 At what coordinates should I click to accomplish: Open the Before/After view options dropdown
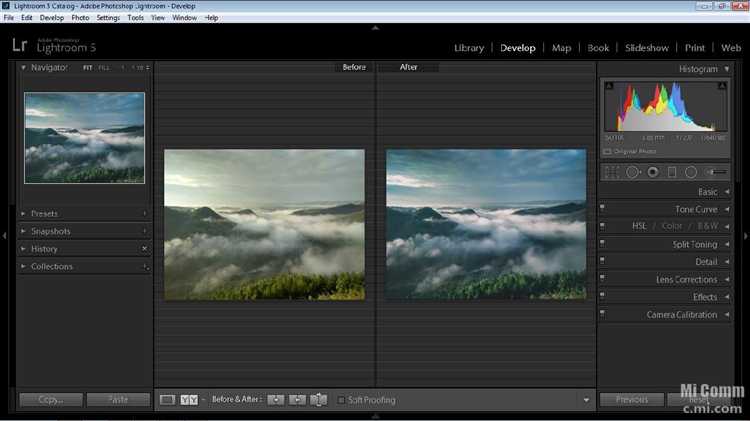[x=203, y=399]
